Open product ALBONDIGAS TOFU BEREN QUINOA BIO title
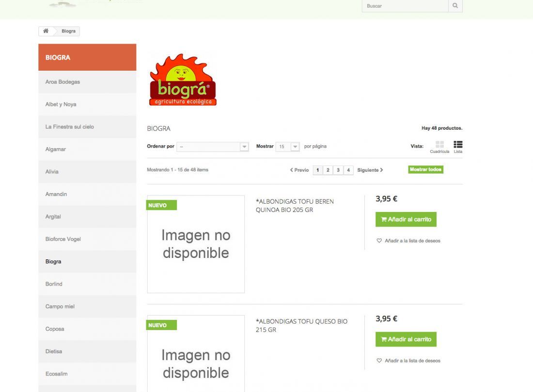This screenshot has width=533, height=392. pyautogui.click(x=295, y=206)
